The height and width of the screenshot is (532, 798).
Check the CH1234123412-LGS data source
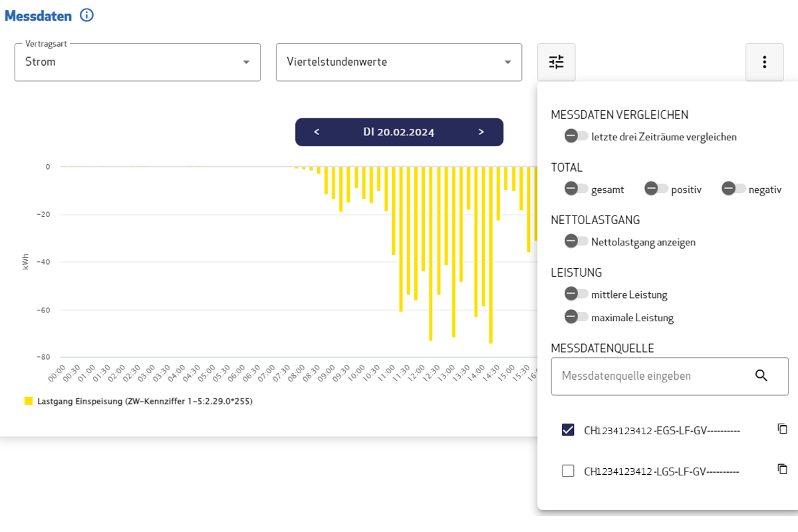tap(569, 470)
